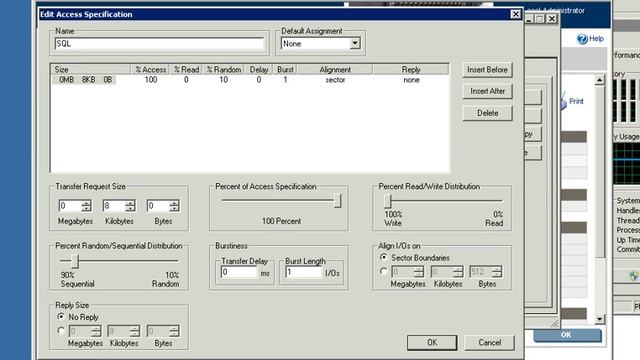
Task: Click the Align I/Os Kilobytes spinner
Action: tap(458, 272)
